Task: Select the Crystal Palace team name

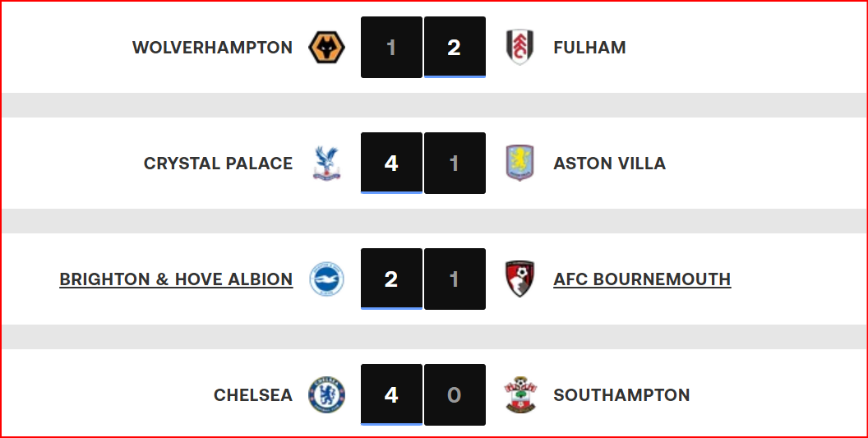Action: (218, 164)
